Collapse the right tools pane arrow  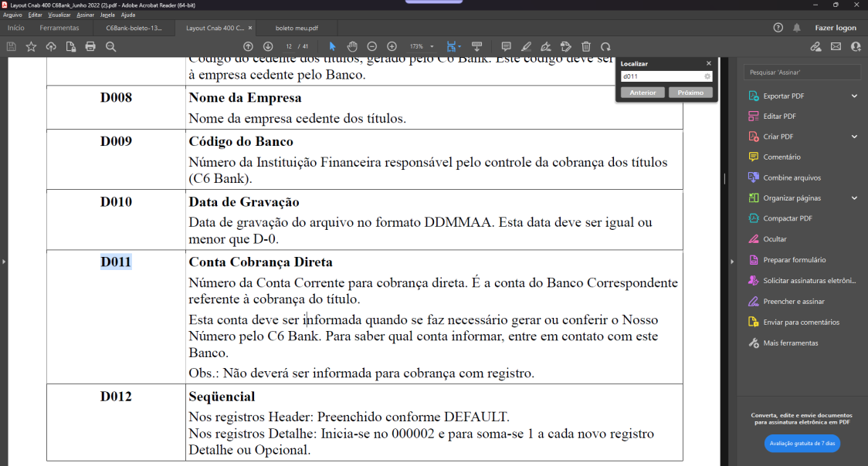(x=732, y=262)
